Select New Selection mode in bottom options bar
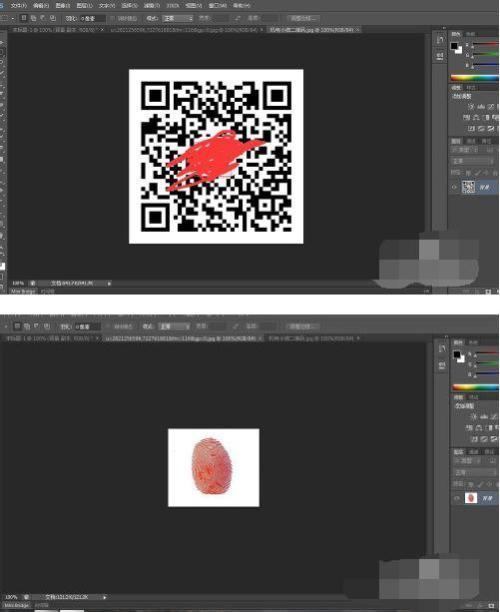 (x=17, y=326)
